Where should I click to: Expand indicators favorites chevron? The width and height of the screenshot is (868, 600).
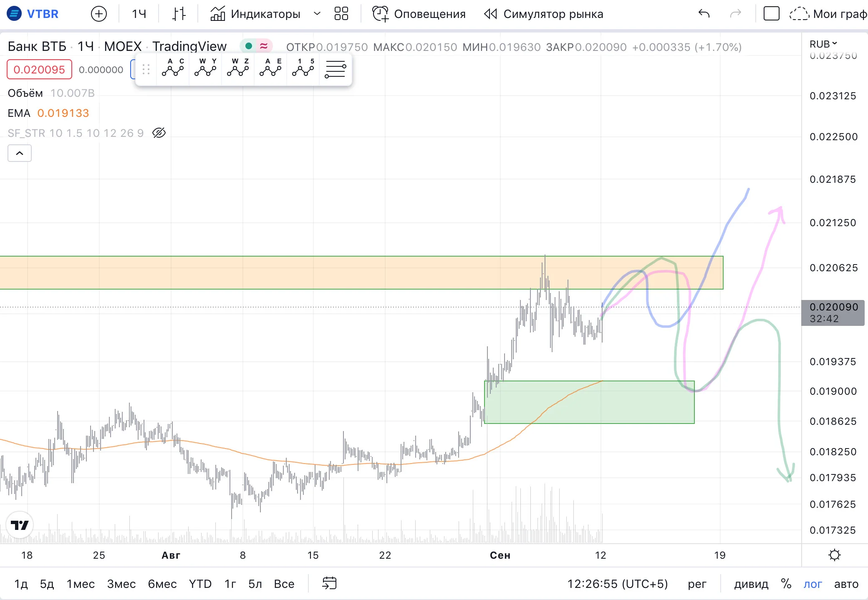(317, 14)
